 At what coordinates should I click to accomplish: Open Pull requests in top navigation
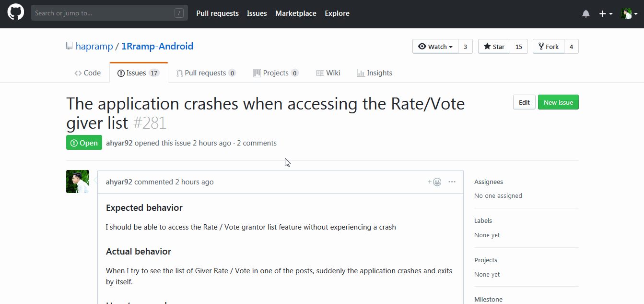click(x=217, y=13)
